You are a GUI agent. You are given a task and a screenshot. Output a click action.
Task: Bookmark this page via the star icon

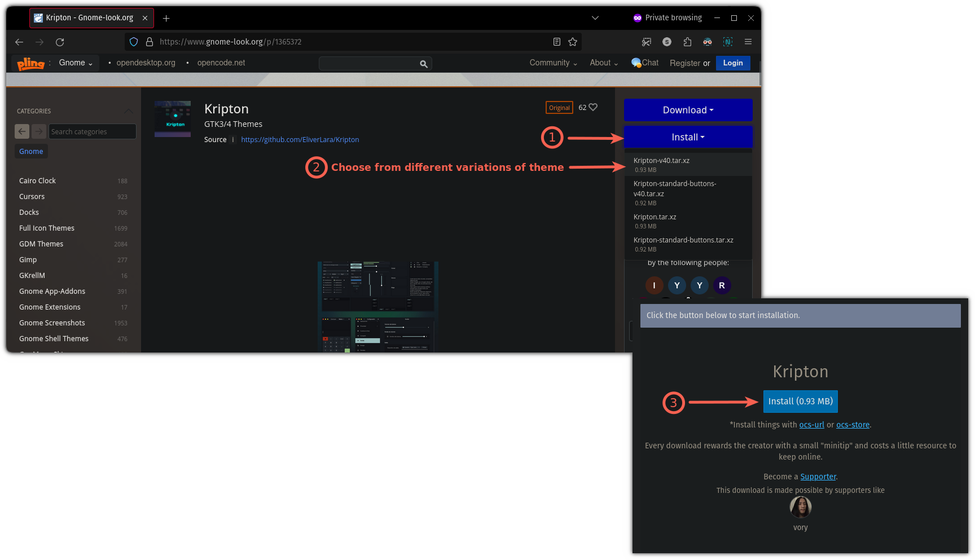573,42
